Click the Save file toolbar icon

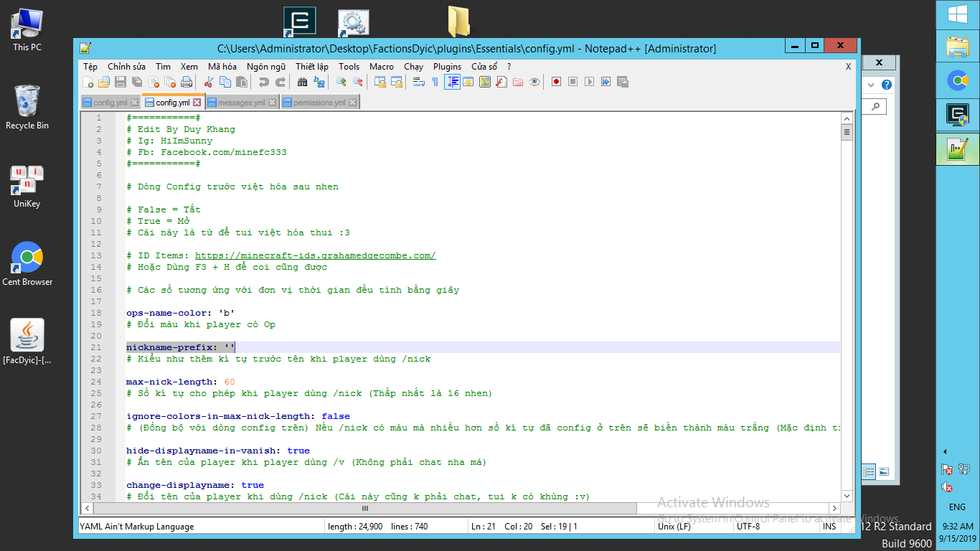click(x=121, y=82)
